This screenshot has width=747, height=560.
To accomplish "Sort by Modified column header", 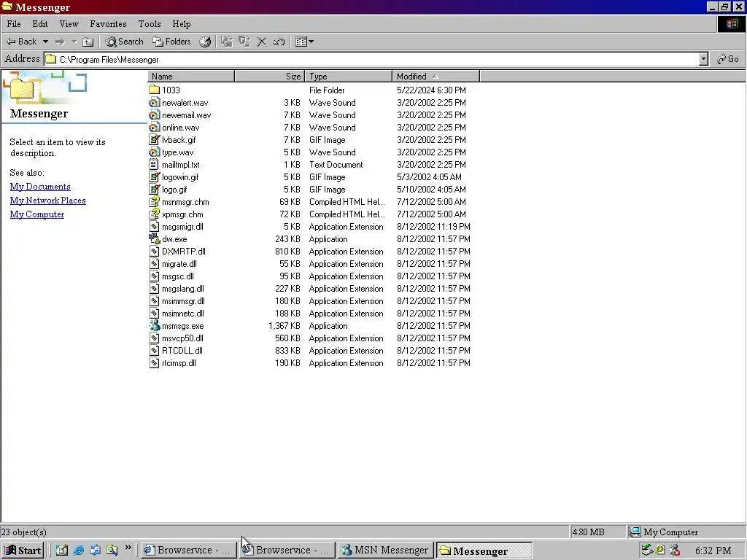I will pyautogui.click(x=436, y=76).
